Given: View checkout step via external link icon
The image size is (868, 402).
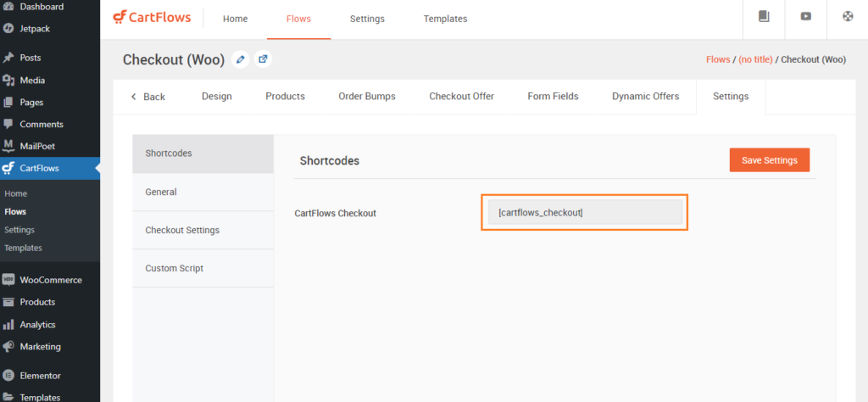Looking at the screenshot, I should point(263,59).
